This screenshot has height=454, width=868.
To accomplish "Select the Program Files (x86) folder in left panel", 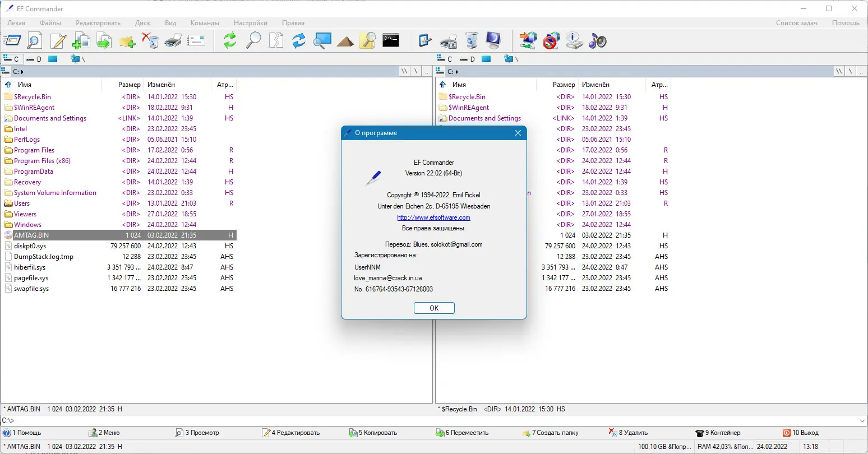I will pyautogui.click(x=42, y=161).
